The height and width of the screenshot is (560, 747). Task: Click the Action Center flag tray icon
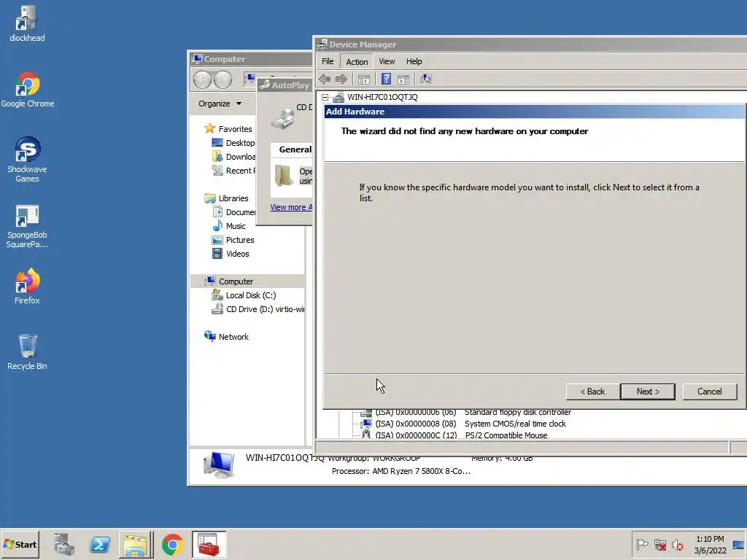642,544
